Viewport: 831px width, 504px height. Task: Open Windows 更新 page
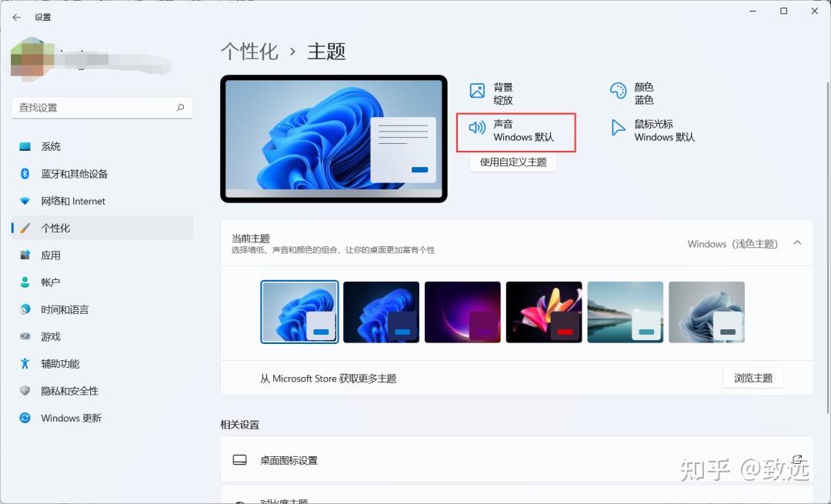[102, 418]
